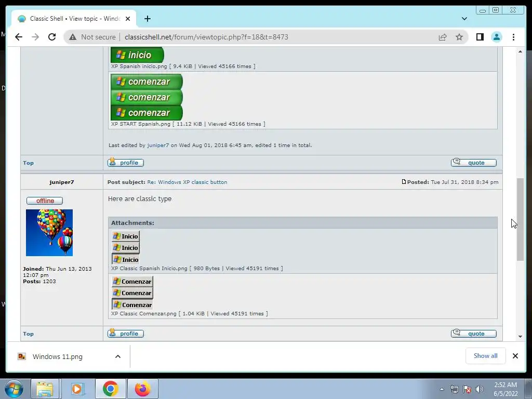Quote the 'Here are classic type' post
This screenshot has height=399, width=532.
pos(474,334)
